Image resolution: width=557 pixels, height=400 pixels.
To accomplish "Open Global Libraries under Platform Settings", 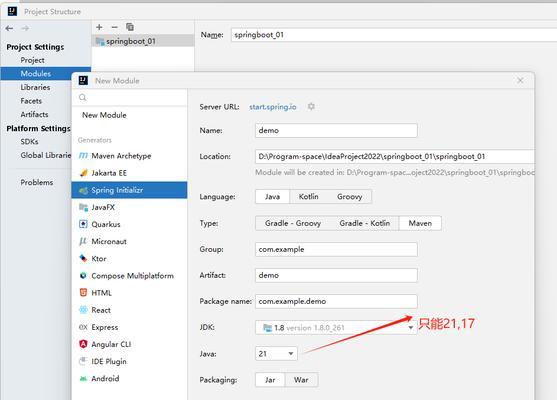I will pos(46,155).
